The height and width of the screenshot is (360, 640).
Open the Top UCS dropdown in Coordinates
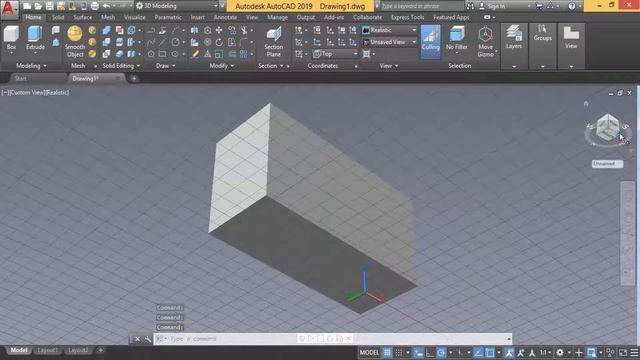click(x=336, y=54)
